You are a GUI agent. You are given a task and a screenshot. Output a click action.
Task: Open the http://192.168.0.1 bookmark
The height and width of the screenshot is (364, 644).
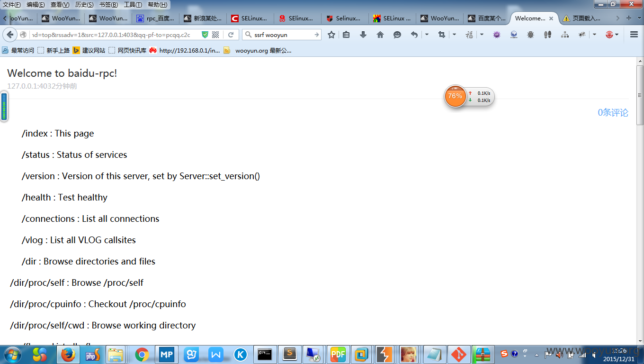pos(185,50)
